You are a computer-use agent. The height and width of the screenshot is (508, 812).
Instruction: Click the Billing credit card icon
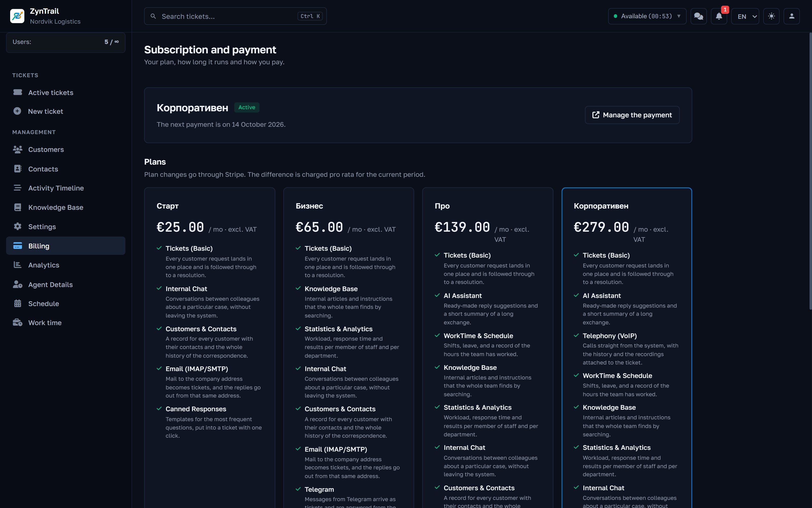coord(18,246)
